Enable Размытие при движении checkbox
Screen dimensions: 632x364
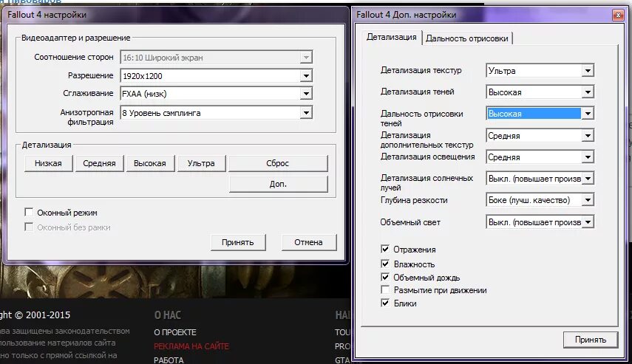click(385, 289)
